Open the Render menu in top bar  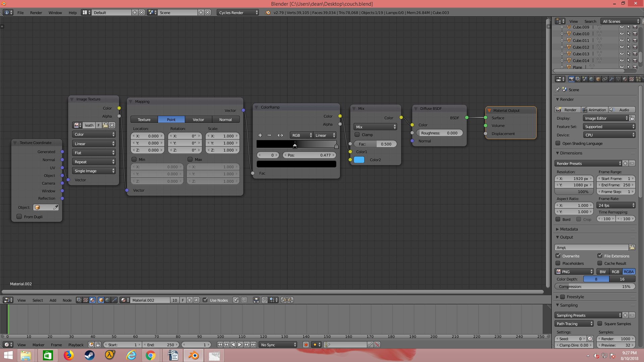coord(36,12)
